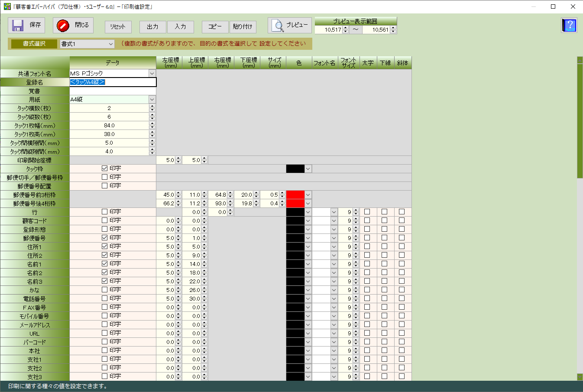Click the タック横数 stepper arrows
This screenshot has height=392, width=583.
152,108
